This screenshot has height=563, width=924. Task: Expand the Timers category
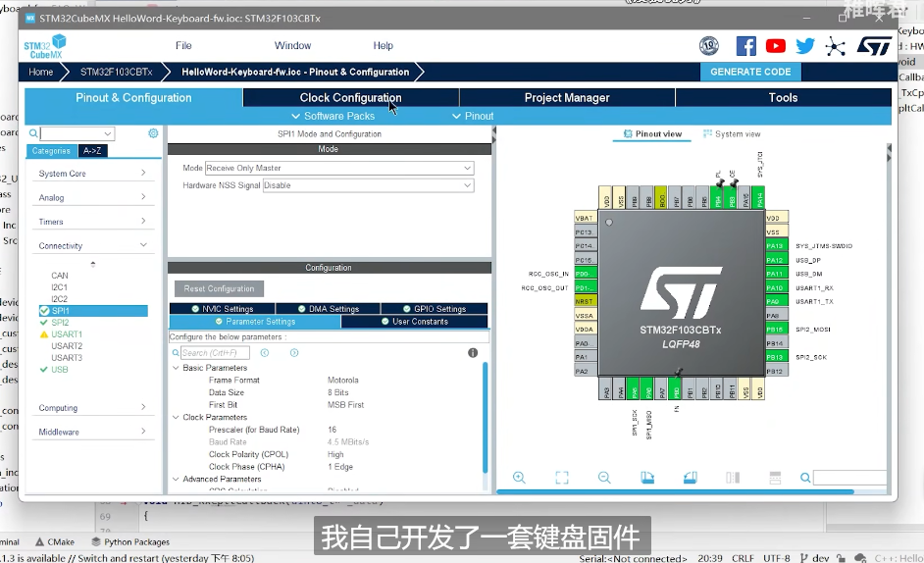(92, 222)
